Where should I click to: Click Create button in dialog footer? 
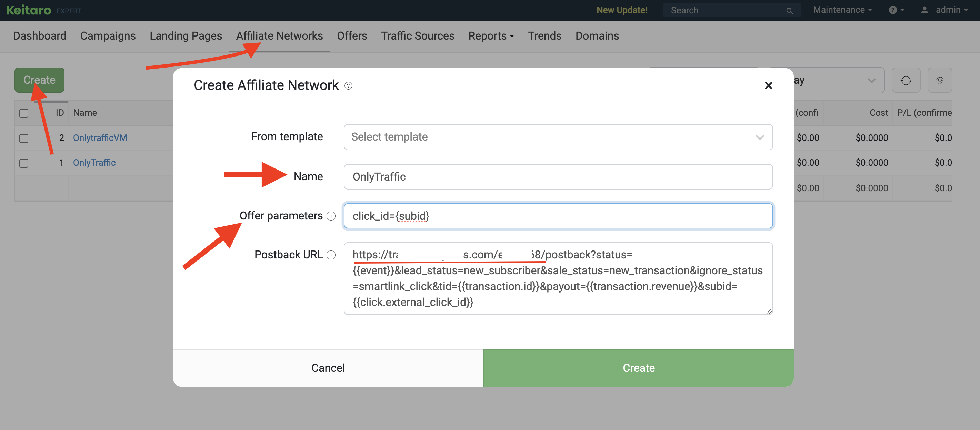(638, 368)
